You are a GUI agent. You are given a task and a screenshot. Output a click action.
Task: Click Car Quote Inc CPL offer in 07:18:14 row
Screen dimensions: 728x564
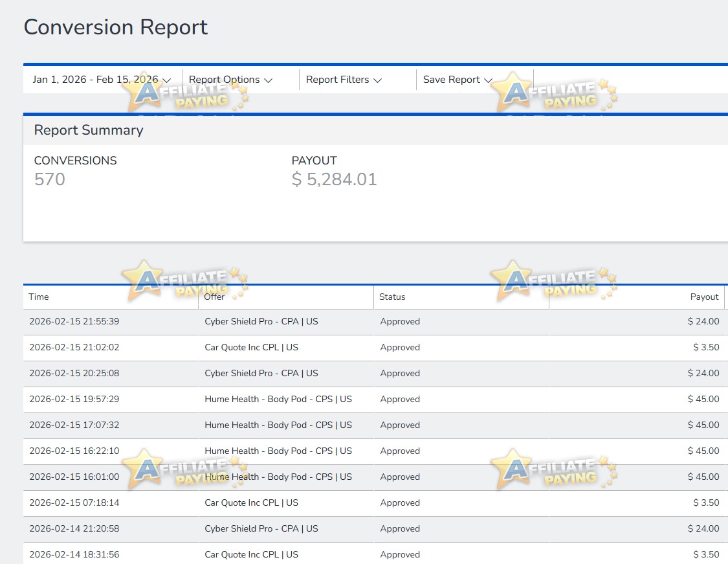point(252,502)
